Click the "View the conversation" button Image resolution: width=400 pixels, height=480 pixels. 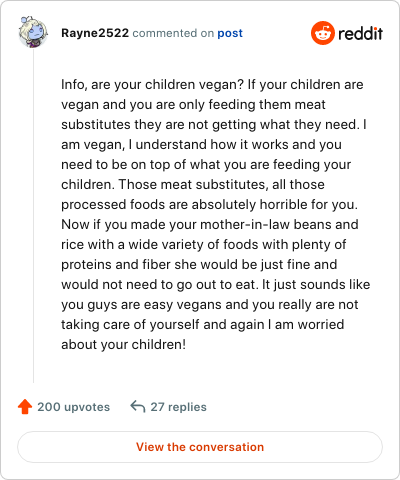pyautogui.click(x=200, y=447)
